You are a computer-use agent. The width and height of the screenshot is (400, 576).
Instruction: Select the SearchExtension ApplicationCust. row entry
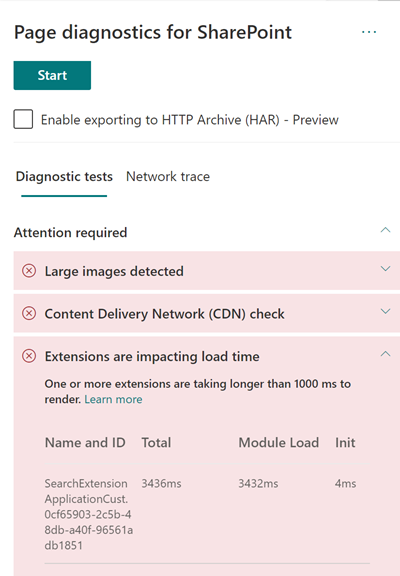click(89, 514)
